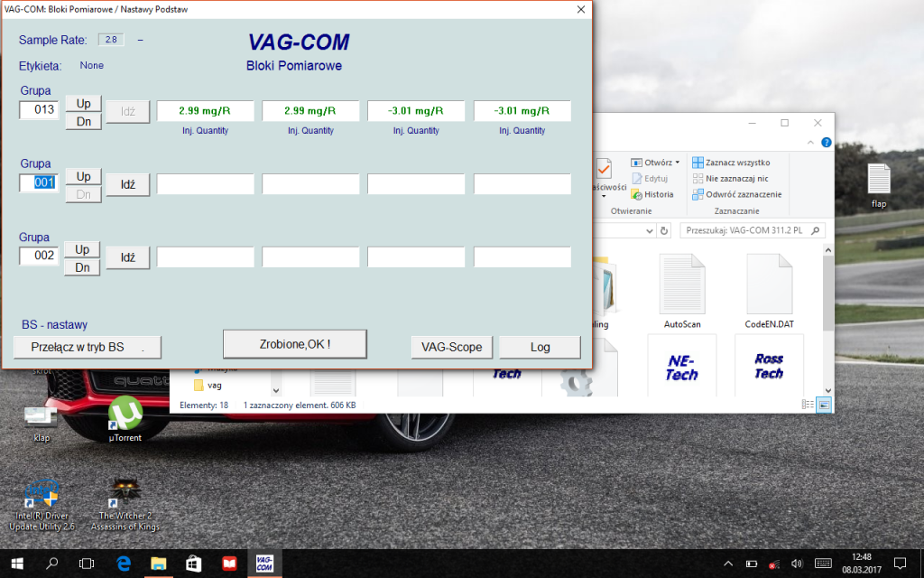Open the Windows Start menu

(17, 564)
